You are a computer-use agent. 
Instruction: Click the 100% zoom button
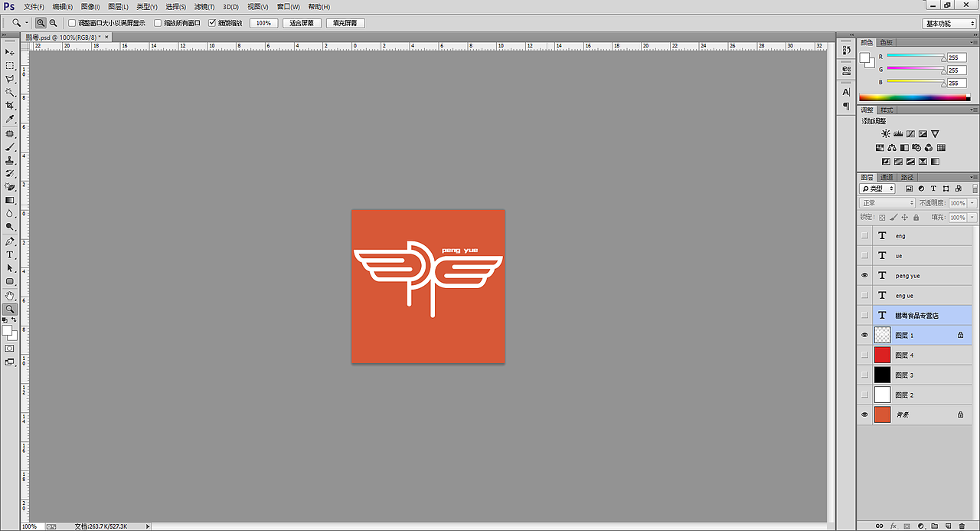(x=263, y=23)
